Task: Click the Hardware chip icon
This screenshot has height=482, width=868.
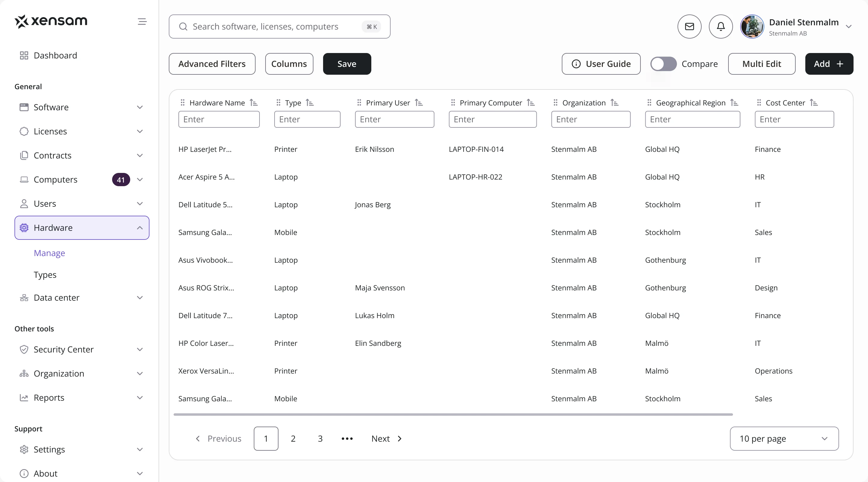Action: pos(24,228)
